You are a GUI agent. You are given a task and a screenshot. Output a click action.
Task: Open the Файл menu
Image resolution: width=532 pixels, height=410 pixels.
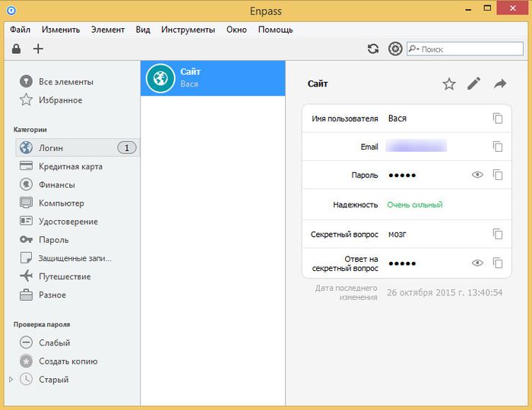coord(21,30)
